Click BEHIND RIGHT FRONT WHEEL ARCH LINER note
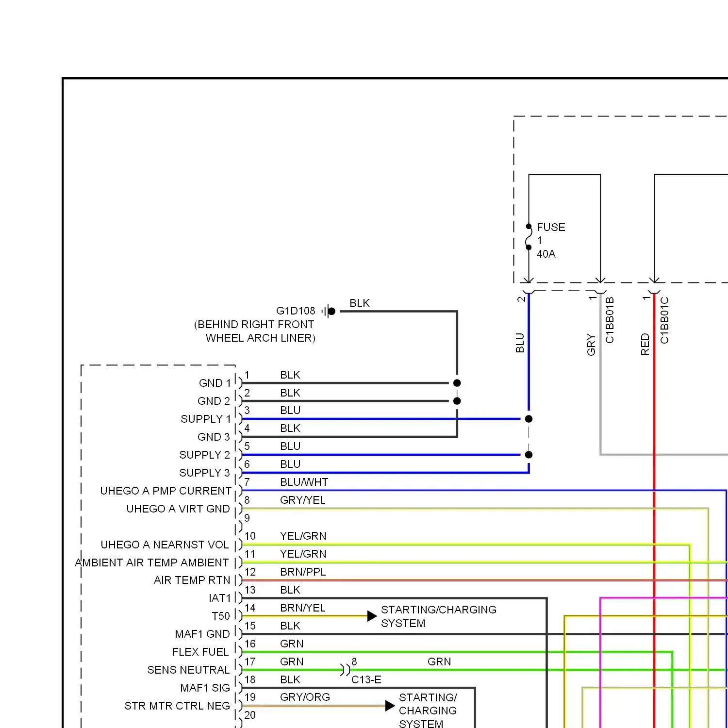This screenshot has height=728, width=728. (x=255, y=331)
